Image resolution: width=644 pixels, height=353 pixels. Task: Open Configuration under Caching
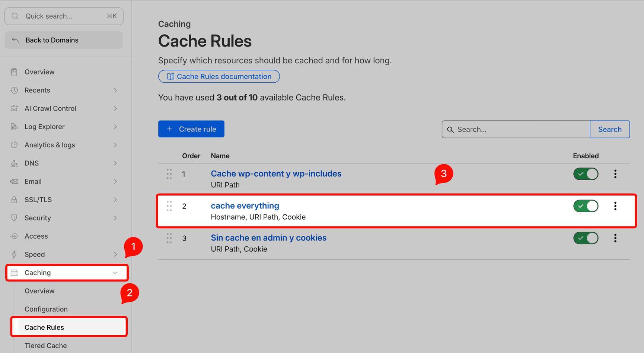(x=46, y=309)
